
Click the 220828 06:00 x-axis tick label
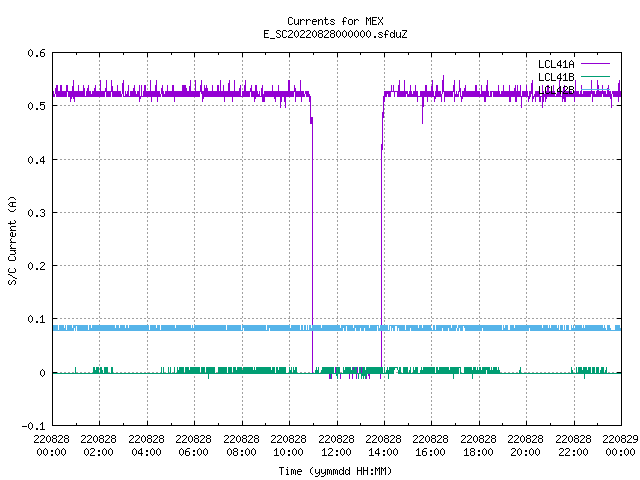(x=193, y=446)
